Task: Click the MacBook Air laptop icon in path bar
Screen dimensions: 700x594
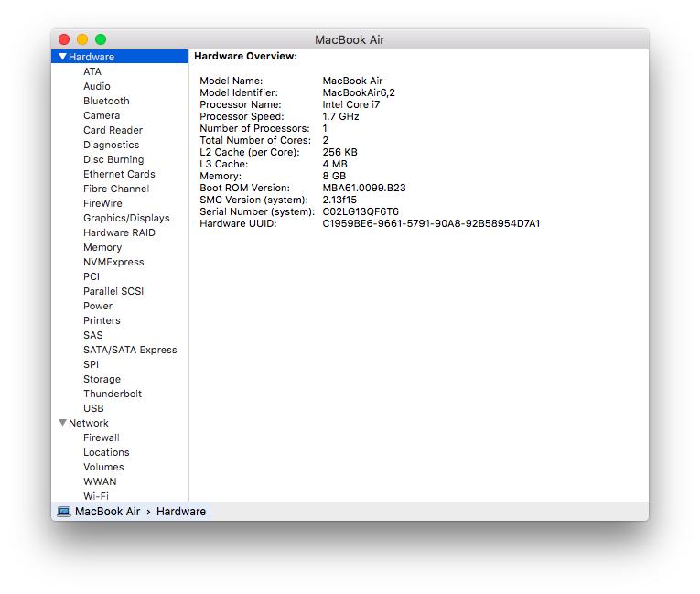Action: click(64, 512)
